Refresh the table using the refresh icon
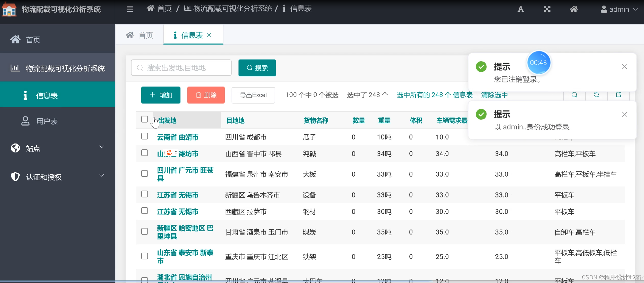The height and width of the screenshot is (283, 644). pos(596,95)
